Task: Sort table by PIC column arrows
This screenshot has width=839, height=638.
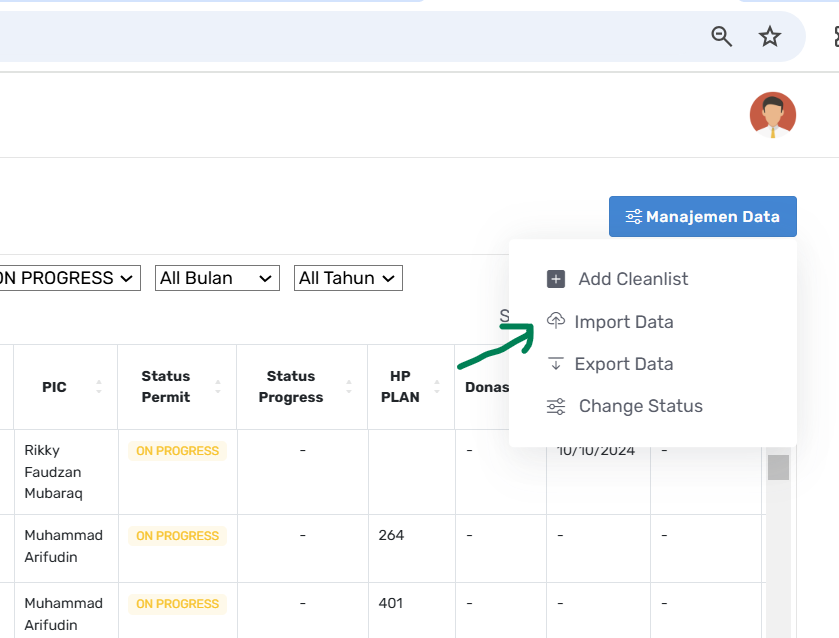Action: click(98, 387)
